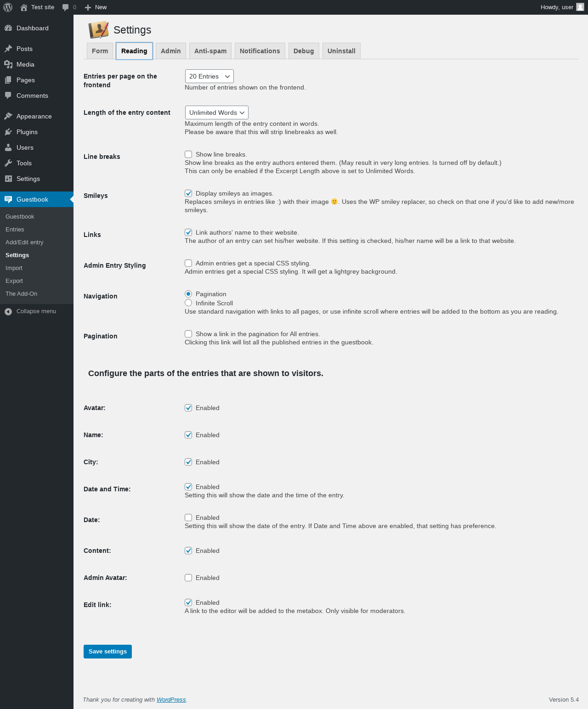Switch to the Notifications tab
Screen dimensions: 588x709
pos(260,51)
